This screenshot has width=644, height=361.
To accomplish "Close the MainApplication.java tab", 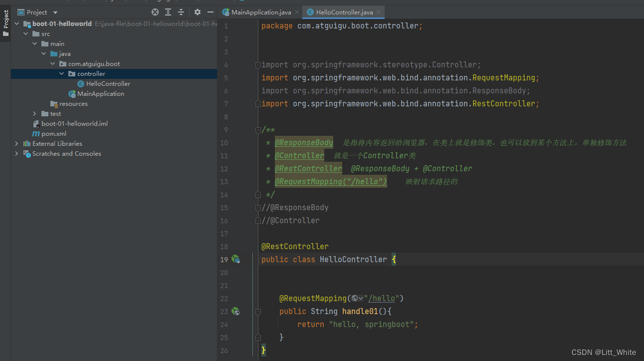I will pos(296,12).
